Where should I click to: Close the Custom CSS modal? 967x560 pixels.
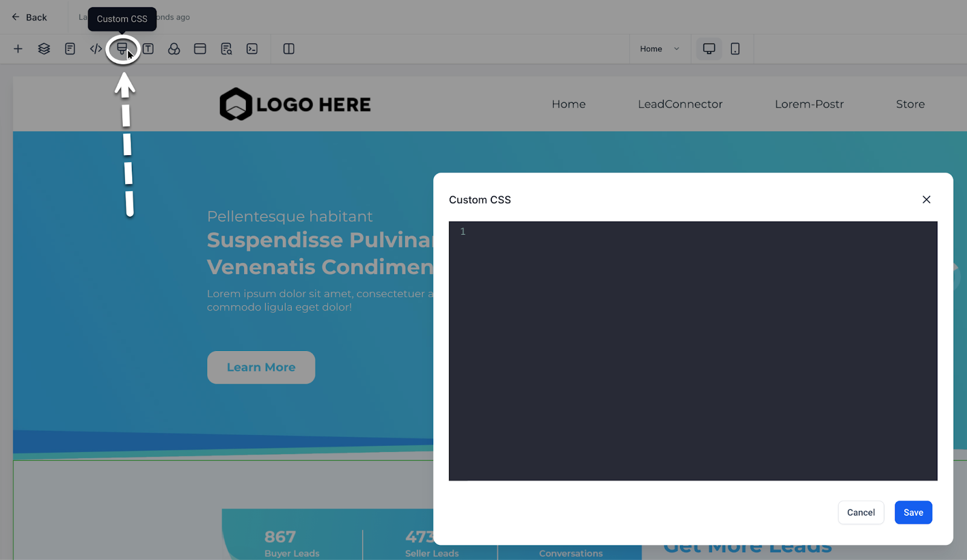click(926, 200)
